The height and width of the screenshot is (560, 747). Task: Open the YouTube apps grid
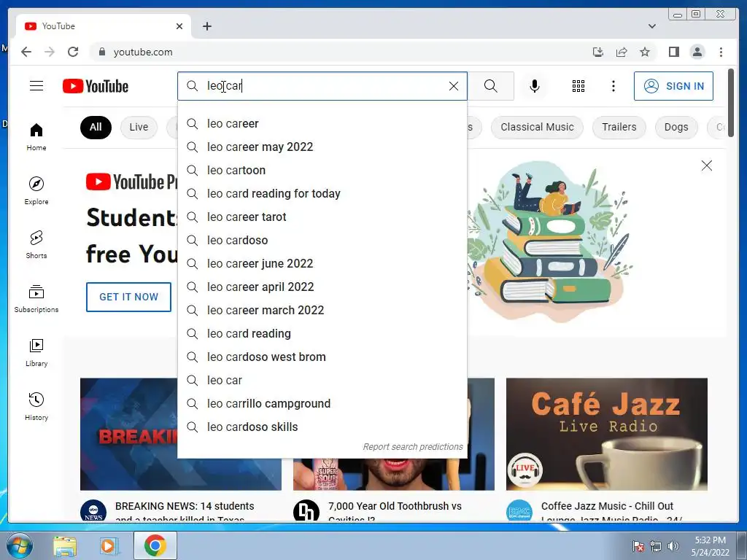click(578, 86)
